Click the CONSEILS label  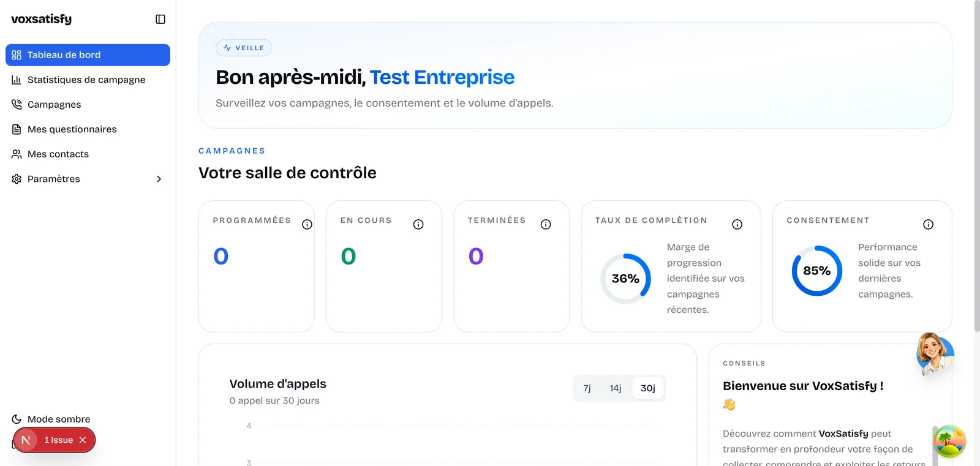pyautogui.click(x=744, y=363)
